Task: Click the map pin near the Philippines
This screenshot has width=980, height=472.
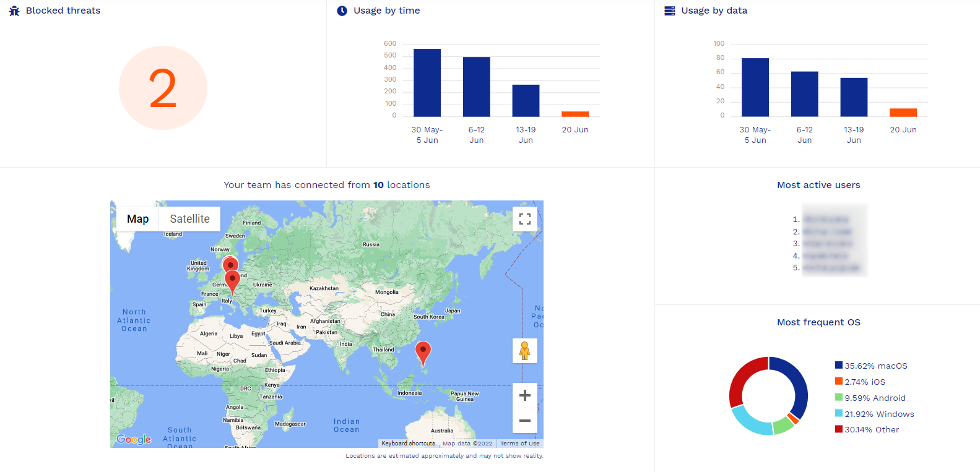Action: click(423, 353)
